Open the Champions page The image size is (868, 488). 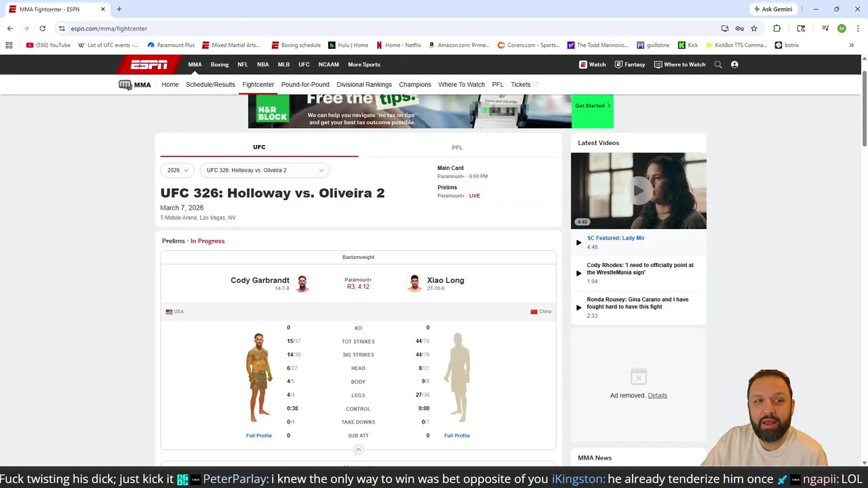415,85
